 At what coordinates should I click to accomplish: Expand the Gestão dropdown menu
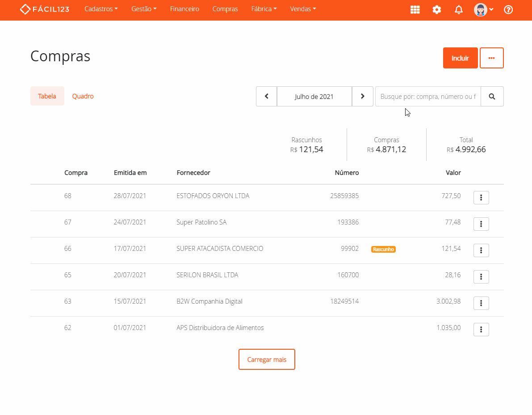point(144,9)
